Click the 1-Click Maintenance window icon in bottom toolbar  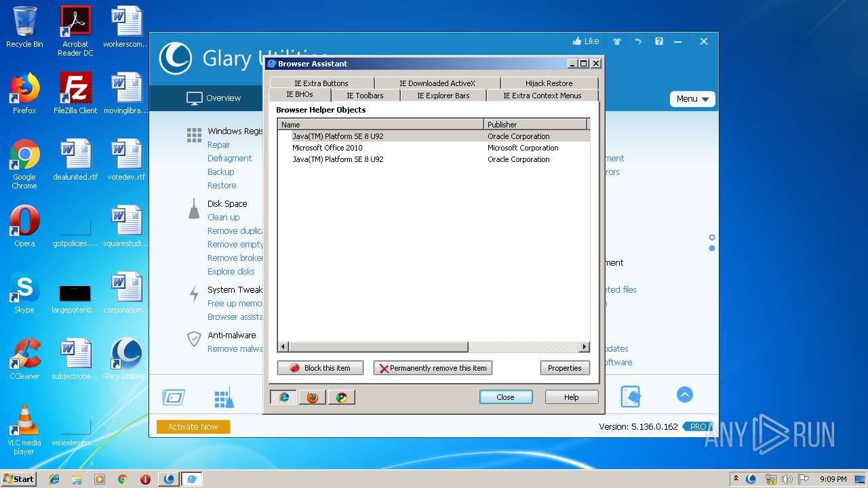174,397
